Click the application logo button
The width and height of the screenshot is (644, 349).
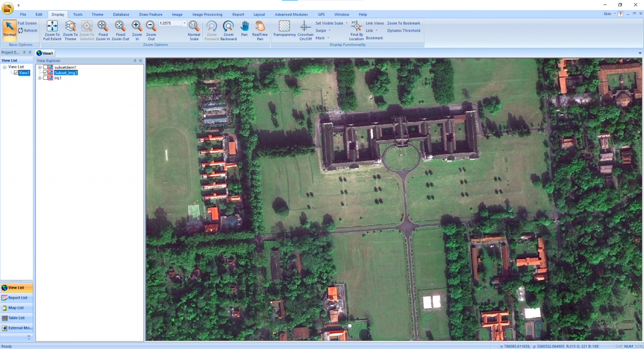pos(8,8)
